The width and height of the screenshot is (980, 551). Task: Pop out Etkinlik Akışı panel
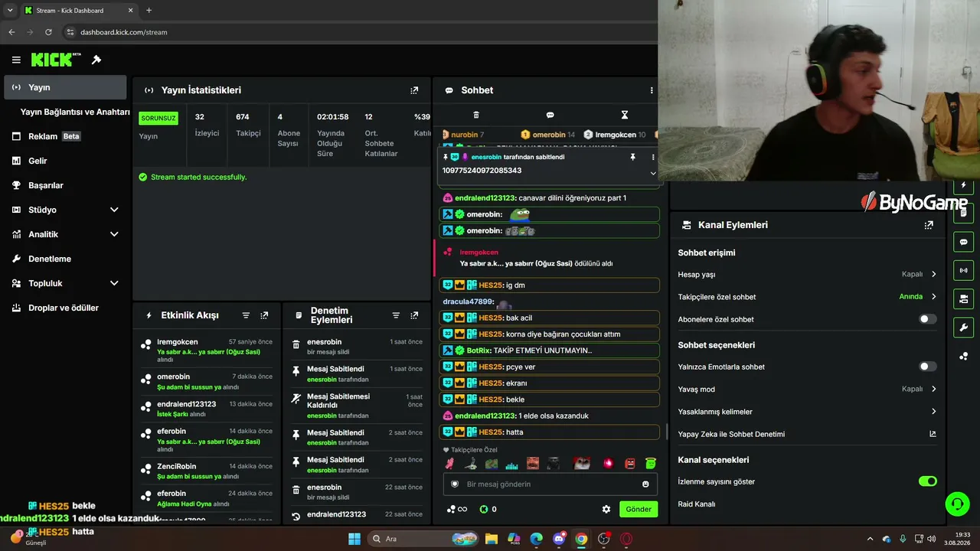pos(264,315)
